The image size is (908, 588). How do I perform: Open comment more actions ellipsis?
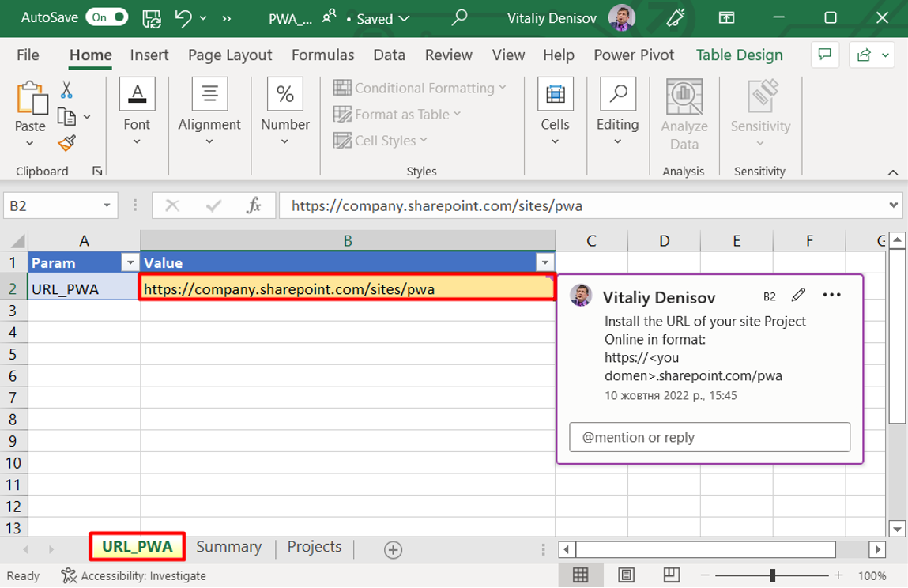point(831,295)
